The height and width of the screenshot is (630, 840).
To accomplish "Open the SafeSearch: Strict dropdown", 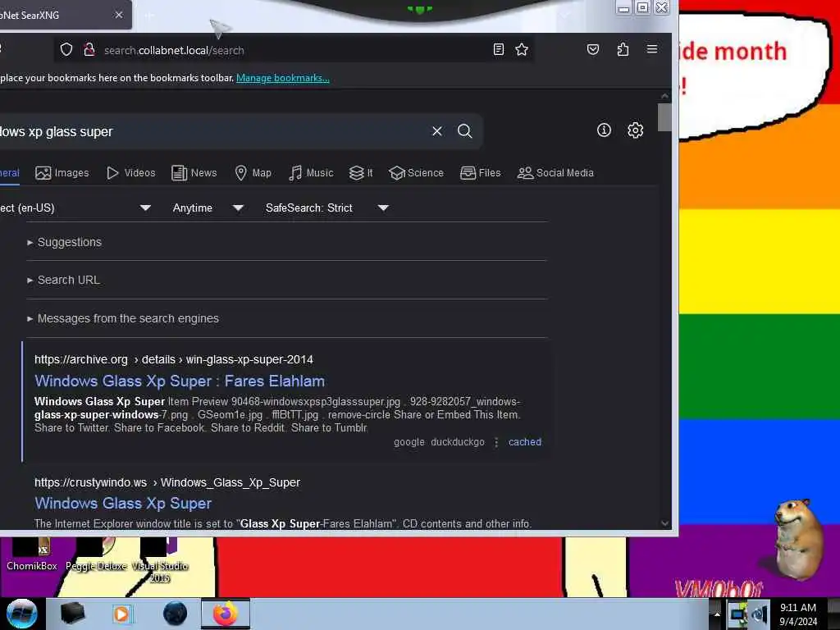I will tap(326, 208).
